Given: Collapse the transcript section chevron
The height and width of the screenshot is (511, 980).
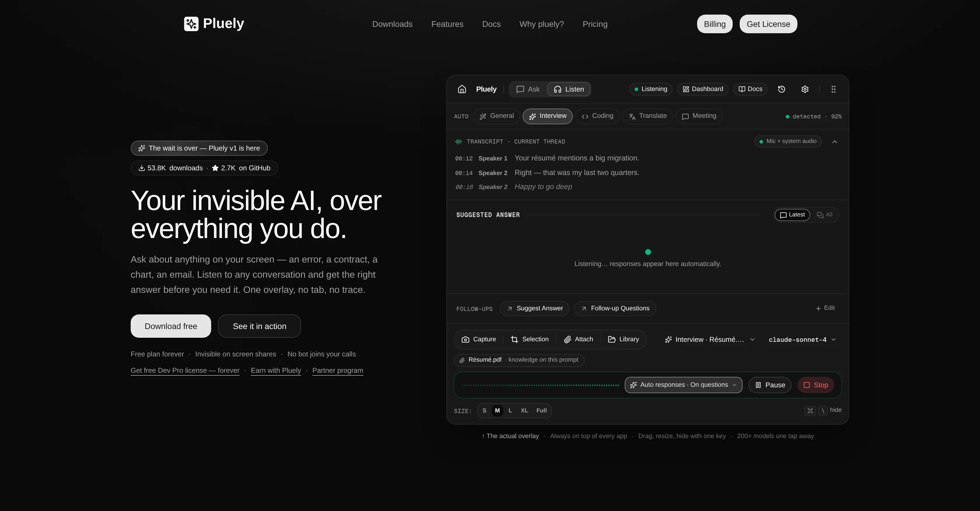Looking at the screenshot, I should point(835,141).
